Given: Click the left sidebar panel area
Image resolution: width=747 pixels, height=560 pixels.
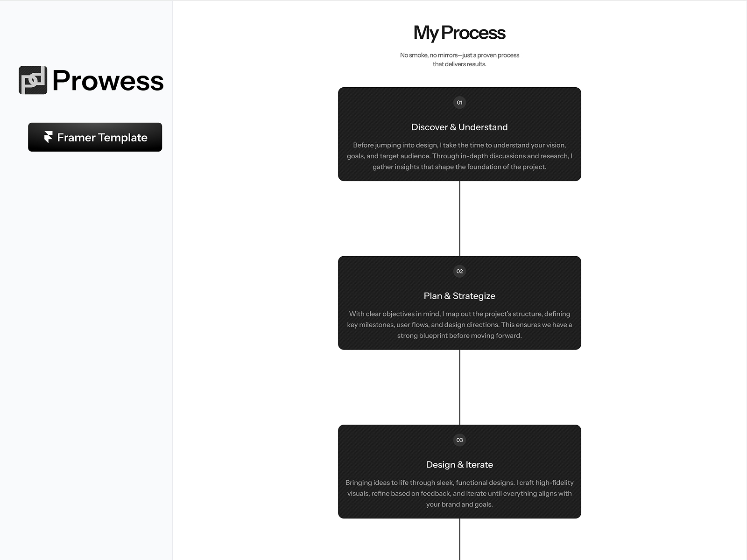Looking at the screenshot, I should (x=86, y=327).
